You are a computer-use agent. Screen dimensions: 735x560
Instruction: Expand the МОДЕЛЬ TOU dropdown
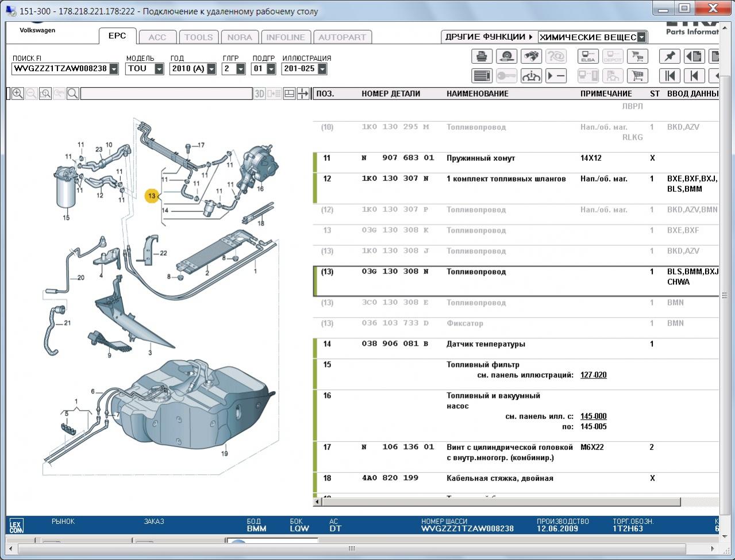click(159, 69)
